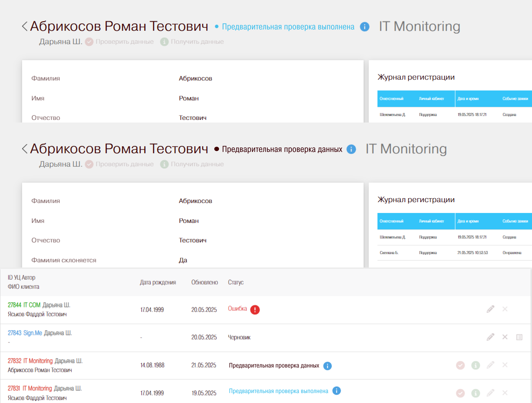
Task: Click pencil edit icon for request 27844
Action: (490, 309)
